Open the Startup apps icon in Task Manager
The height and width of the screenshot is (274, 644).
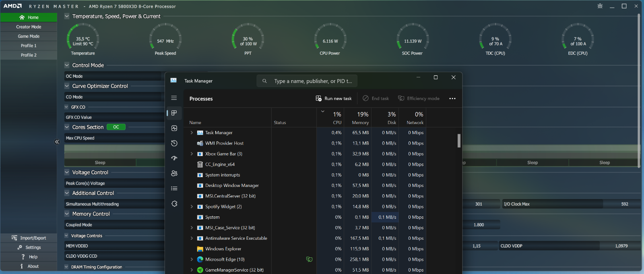tap(174, 158)
